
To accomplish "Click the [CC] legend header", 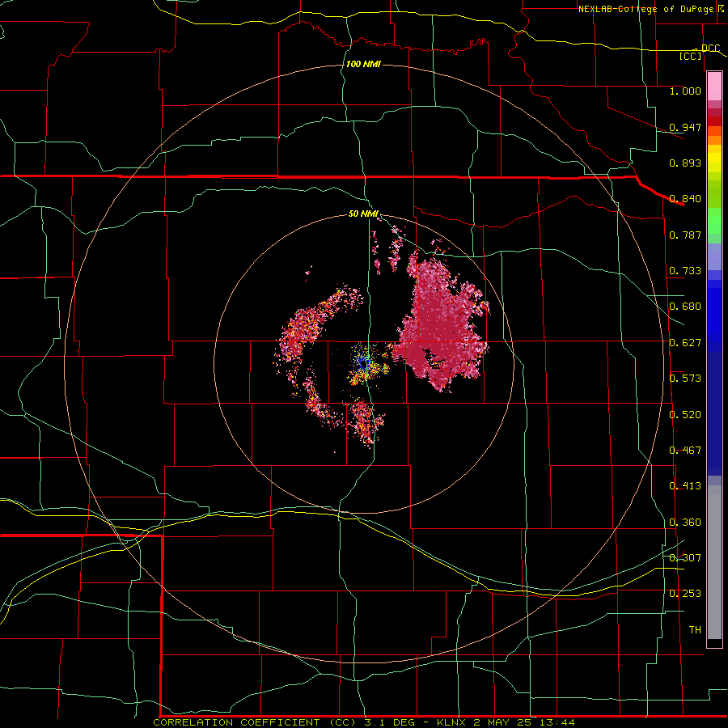I will click(691, 56).
